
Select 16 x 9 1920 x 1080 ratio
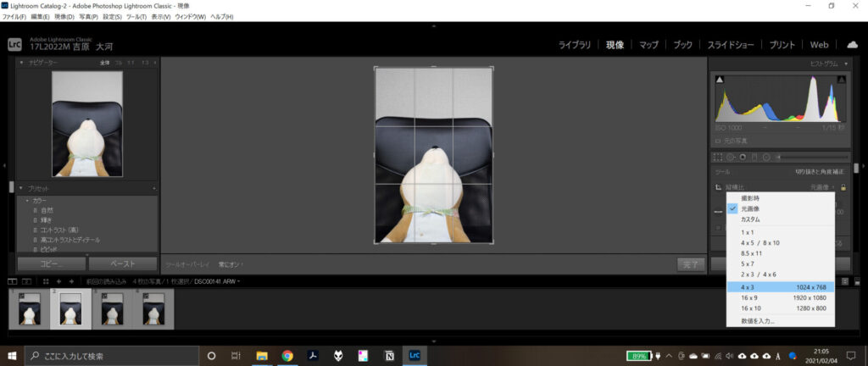780,297
